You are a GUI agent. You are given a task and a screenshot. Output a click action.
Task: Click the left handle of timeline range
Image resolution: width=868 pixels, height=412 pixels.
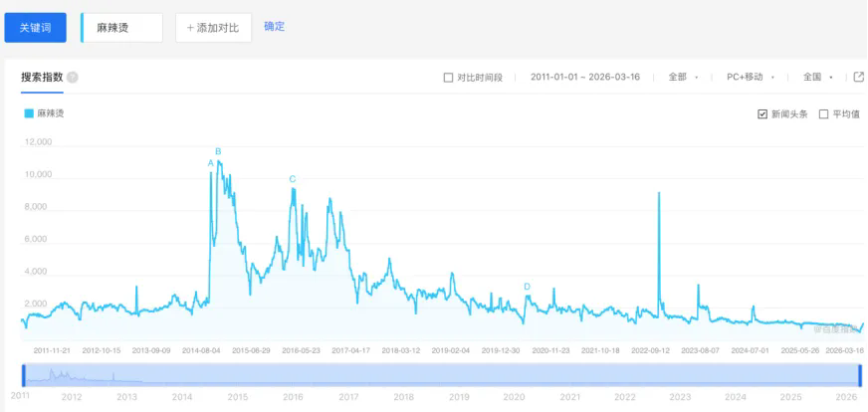23,375
